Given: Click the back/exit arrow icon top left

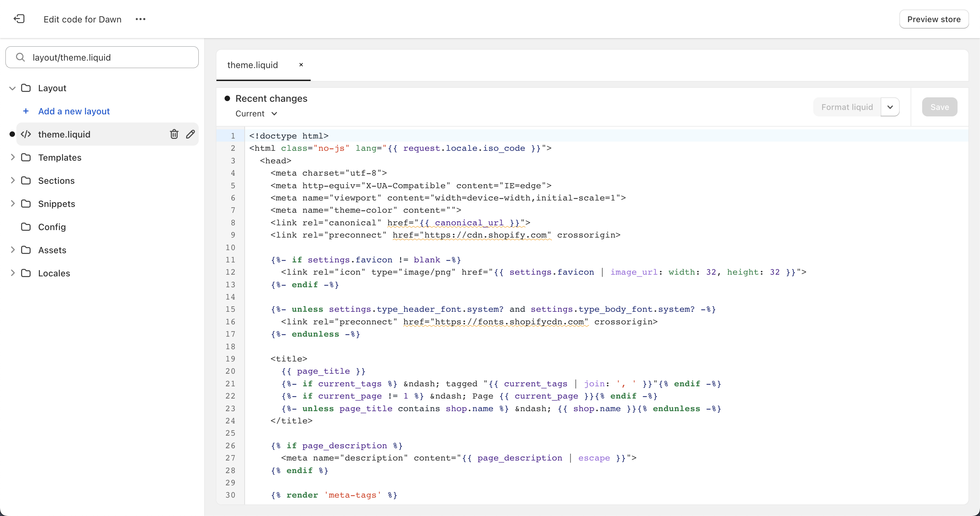Looking at the screenshot, I should click(19, 19).
